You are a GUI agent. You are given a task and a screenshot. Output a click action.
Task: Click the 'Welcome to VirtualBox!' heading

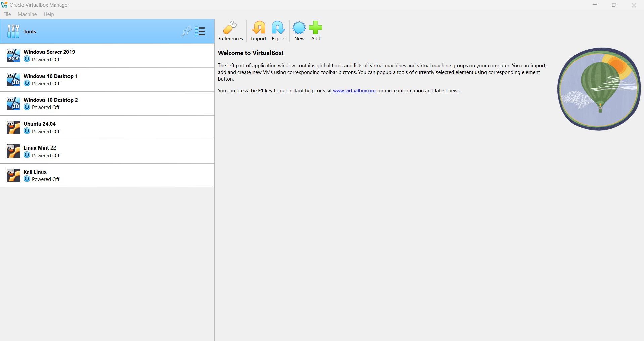pyautogui.click(x=250, y=53)
